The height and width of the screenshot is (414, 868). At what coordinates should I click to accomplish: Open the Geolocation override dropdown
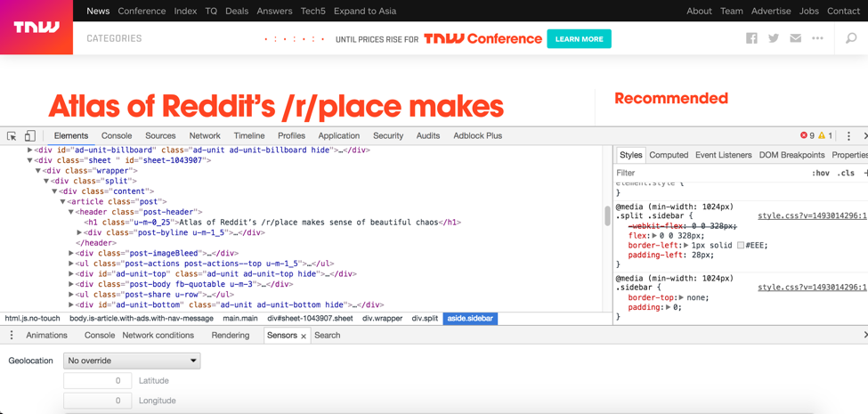coord(132,361)
